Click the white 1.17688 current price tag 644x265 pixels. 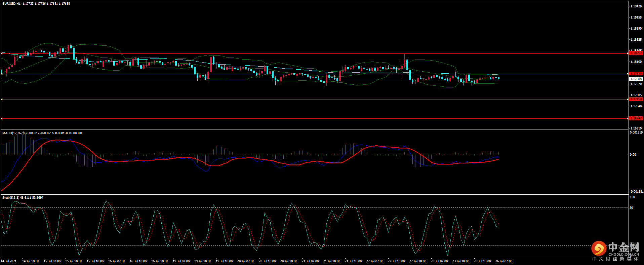(x=636, y=79)
